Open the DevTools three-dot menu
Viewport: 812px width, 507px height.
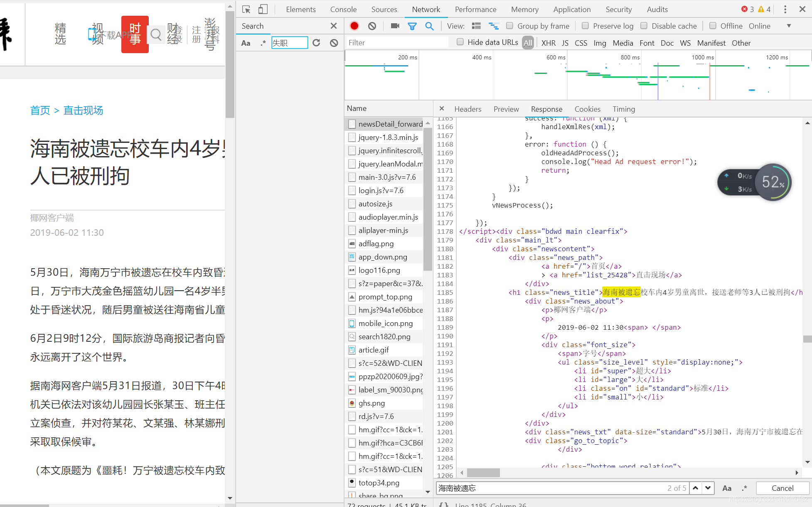point(785,9)
